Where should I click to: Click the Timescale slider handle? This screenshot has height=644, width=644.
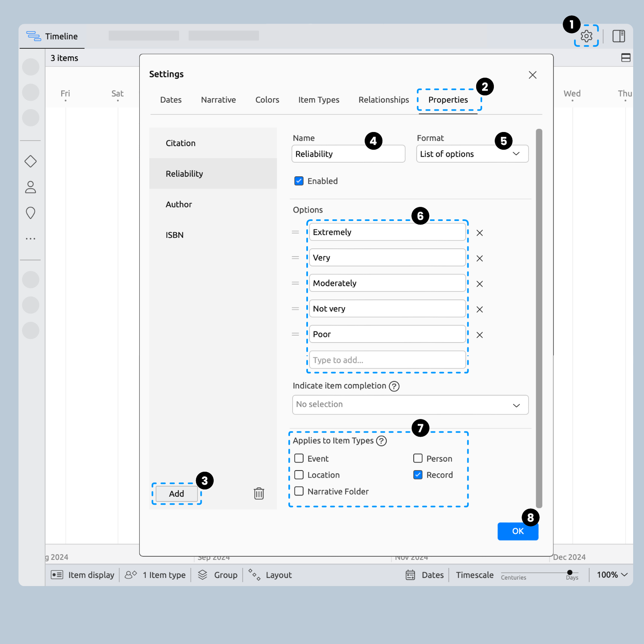pyautogui.click(x=570, y=572)
